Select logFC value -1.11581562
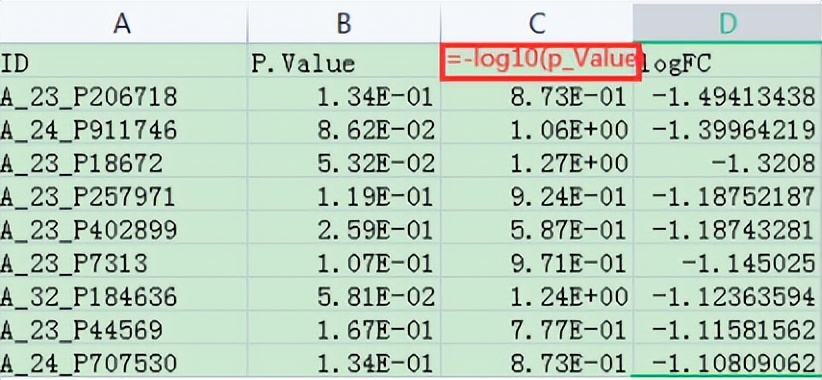Screen dimensions: 822x380 [x=728, y=329]
